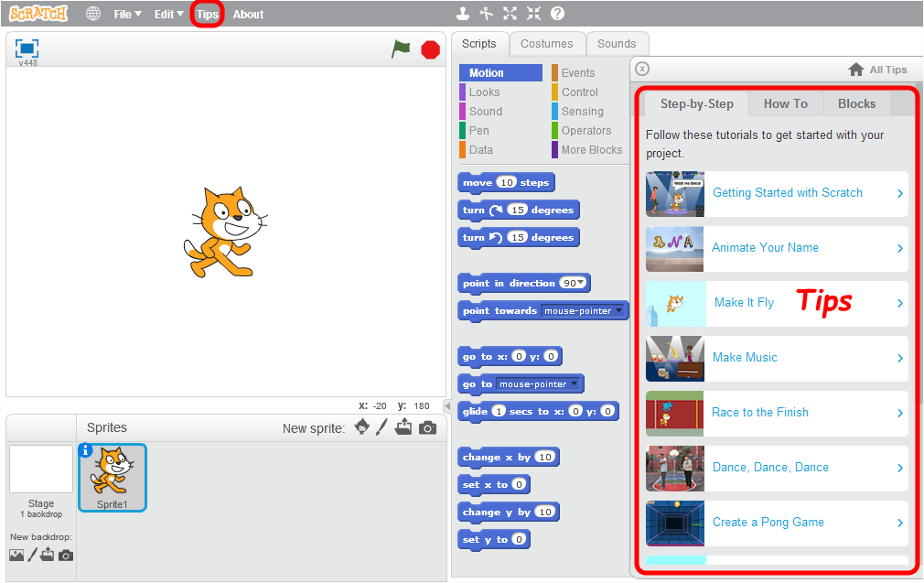Select the Duplicate stamp tool
This screenshot has height=583, width=924.
point(464,13)
